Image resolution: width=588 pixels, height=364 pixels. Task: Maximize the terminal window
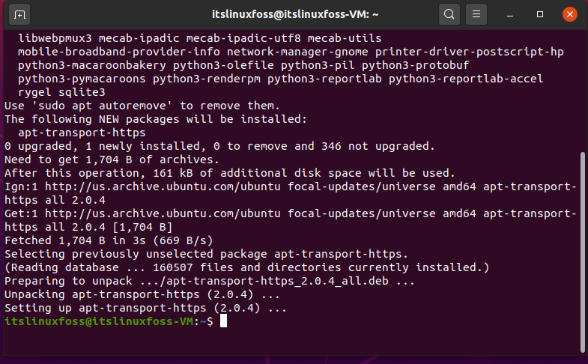(540, 15)
